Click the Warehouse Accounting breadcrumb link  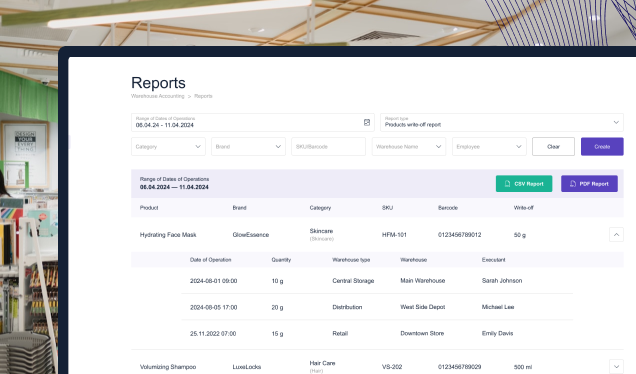click(x=157, y=96)
